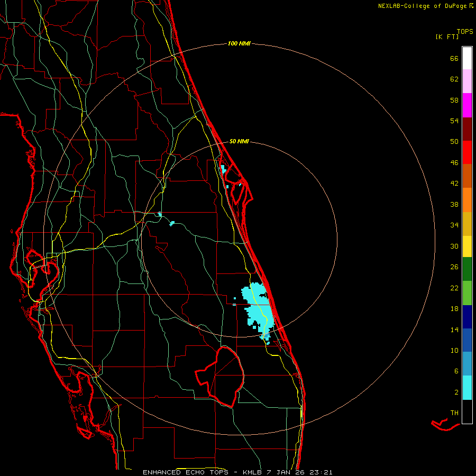The width and height of the screenshot is (476, 476).
Task: Click the '42' legend value
Action: coord(454,184)
